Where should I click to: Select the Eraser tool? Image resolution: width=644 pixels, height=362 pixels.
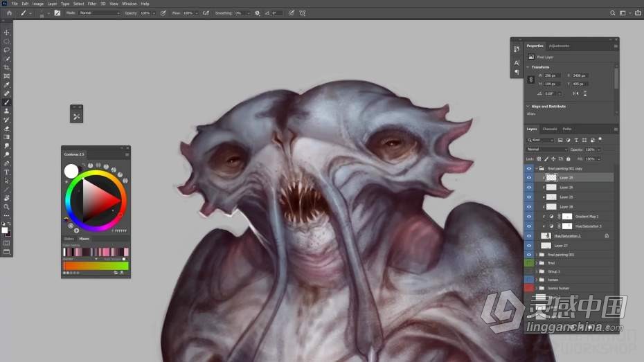coord(6,129)
